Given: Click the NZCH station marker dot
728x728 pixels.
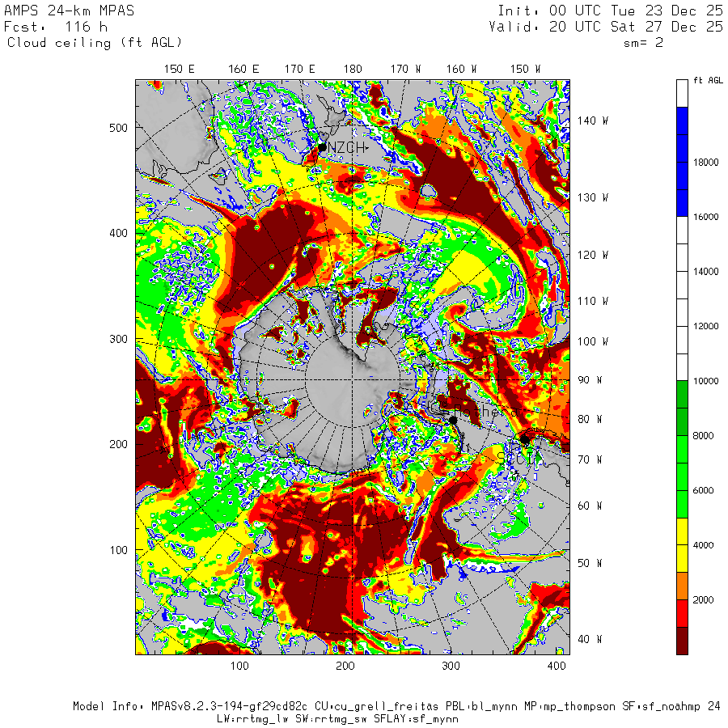Looking at the screenshot, I should 322,148.
